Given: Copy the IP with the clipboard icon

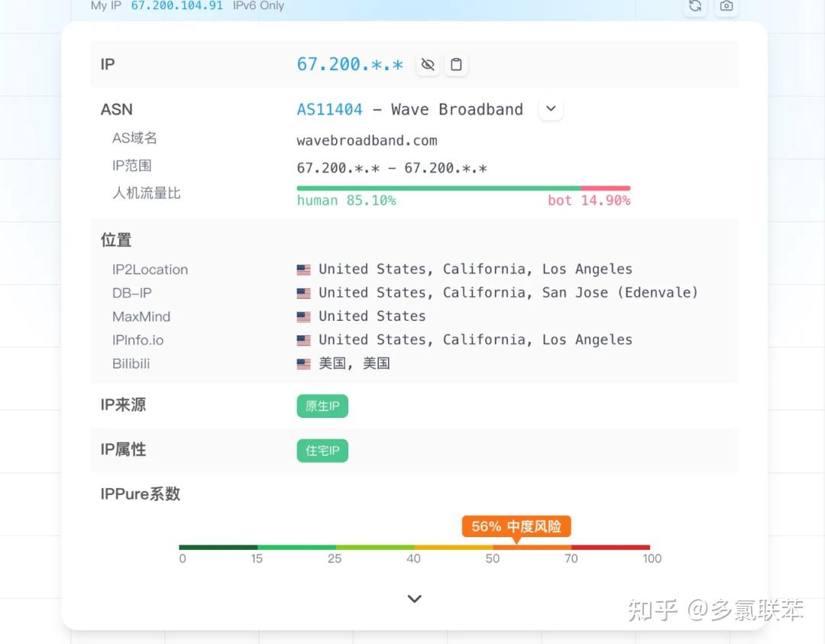Looking at the screenshot, I should [x=456, y=65].
